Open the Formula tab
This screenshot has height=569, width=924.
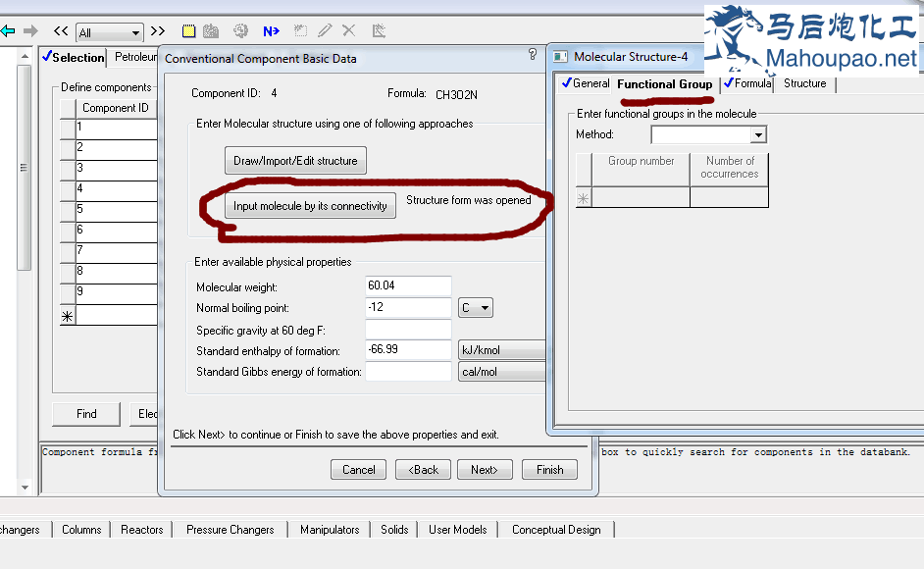coord(747,83)
